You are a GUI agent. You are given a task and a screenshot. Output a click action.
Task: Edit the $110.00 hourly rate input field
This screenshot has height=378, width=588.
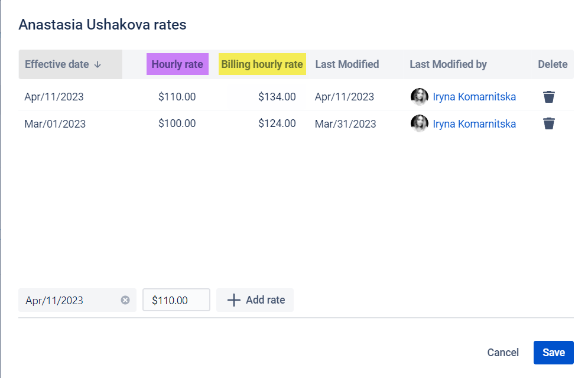coord(176,299)
